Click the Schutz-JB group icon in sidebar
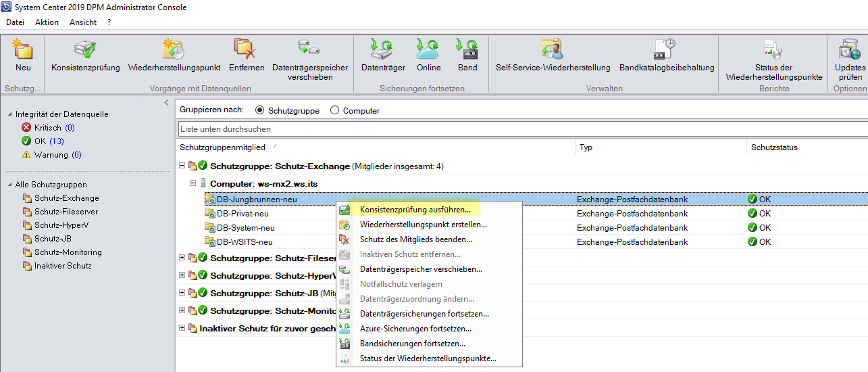The height and width of the screenshot is (372, 868). point(27,239)
